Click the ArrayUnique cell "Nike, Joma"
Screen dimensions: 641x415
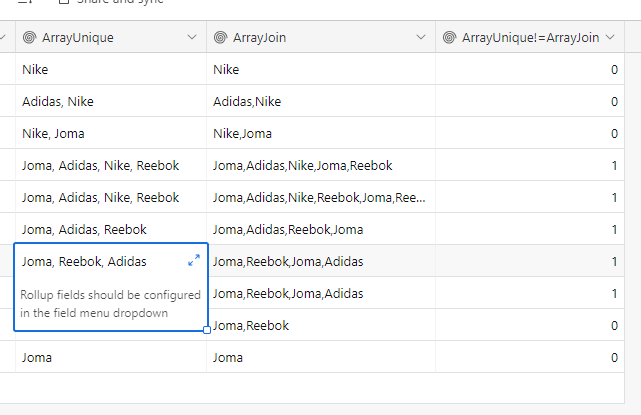click(x=111, y=133)
